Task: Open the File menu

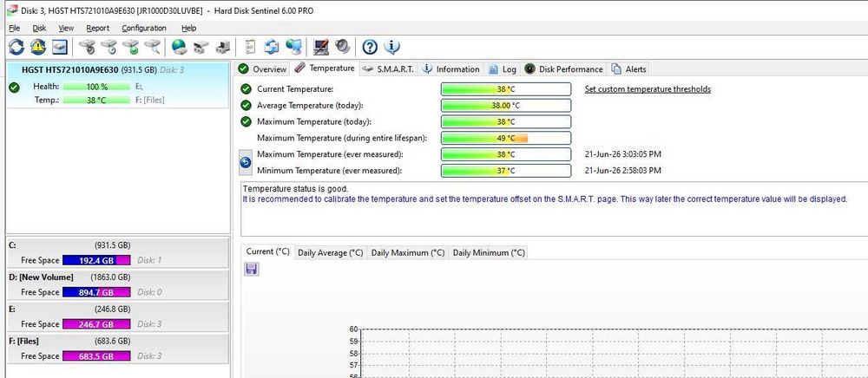Action: (15, 28)
